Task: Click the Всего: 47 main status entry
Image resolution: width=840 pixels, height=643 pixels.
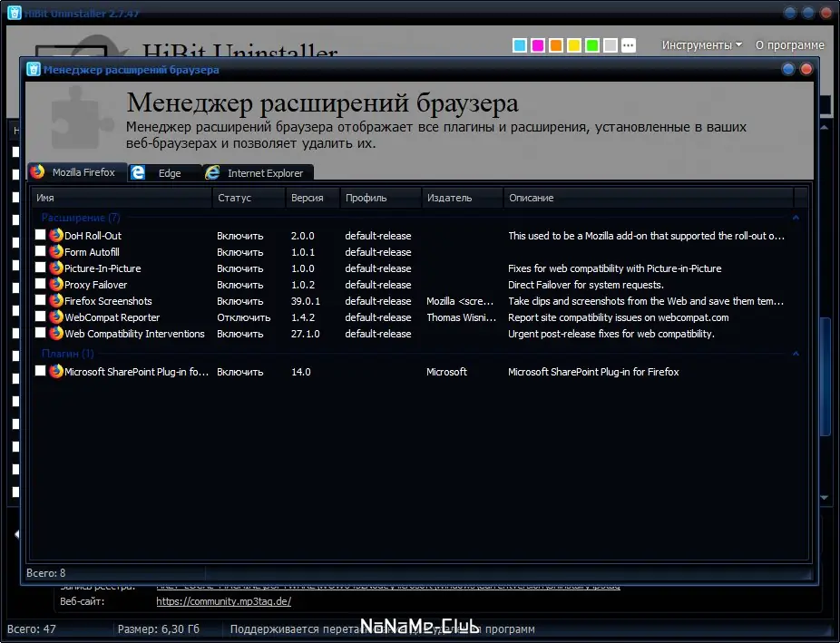Action: click(31, 629)
